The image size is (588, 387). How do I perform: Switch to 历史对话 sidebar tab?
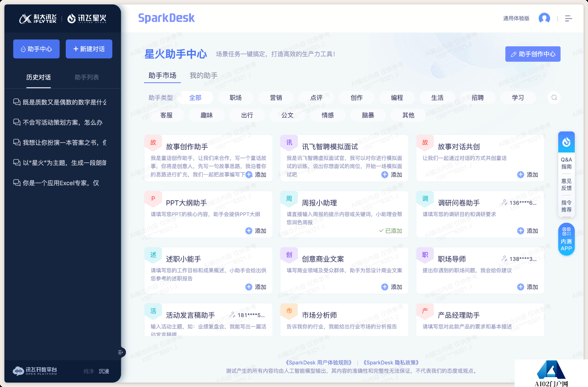point(39,78)
